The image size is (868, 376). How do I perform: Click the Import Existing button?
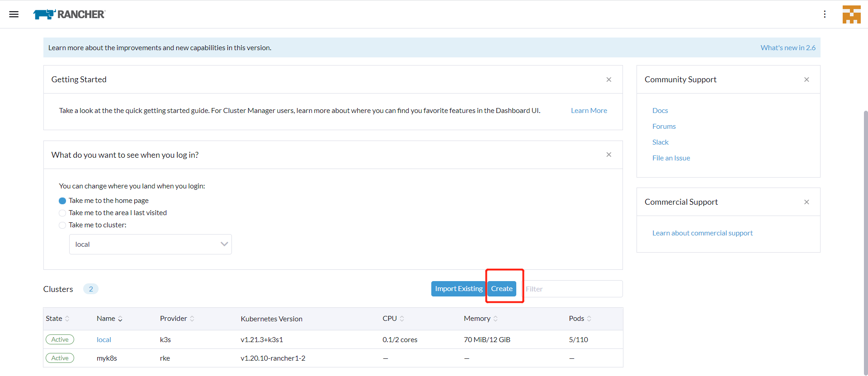(458, 289)
